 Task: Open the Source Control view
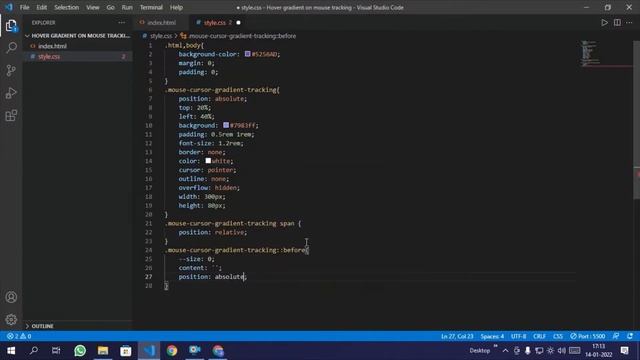coord(11,70)
